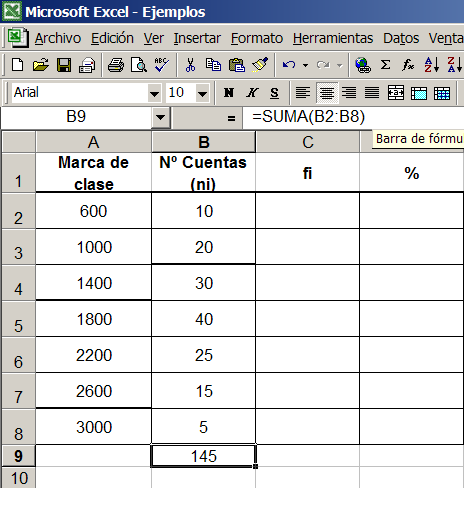Open the Formato menu

click(x=257, y=38)
